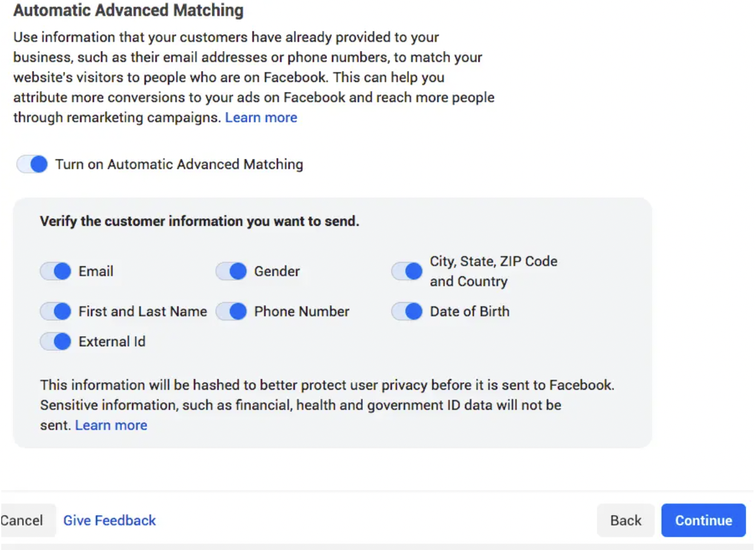
Task: Click the 'Automatic Advanced Matching' heading
Action: (128, 11)
